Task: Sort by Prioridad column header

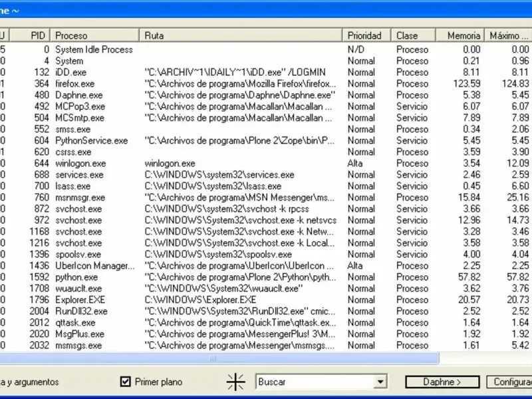Action: 367,35
